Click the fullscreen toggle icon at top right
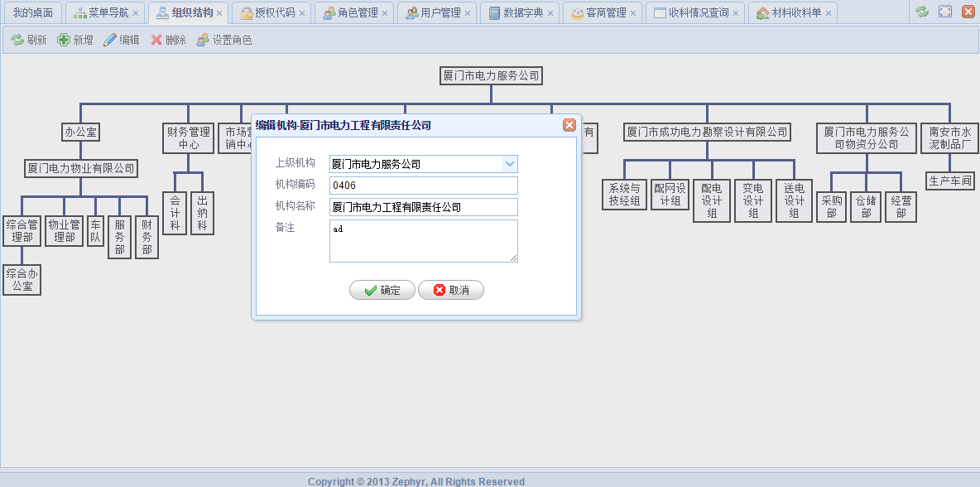Screen dimensions: 980x487 pos(945,12)
